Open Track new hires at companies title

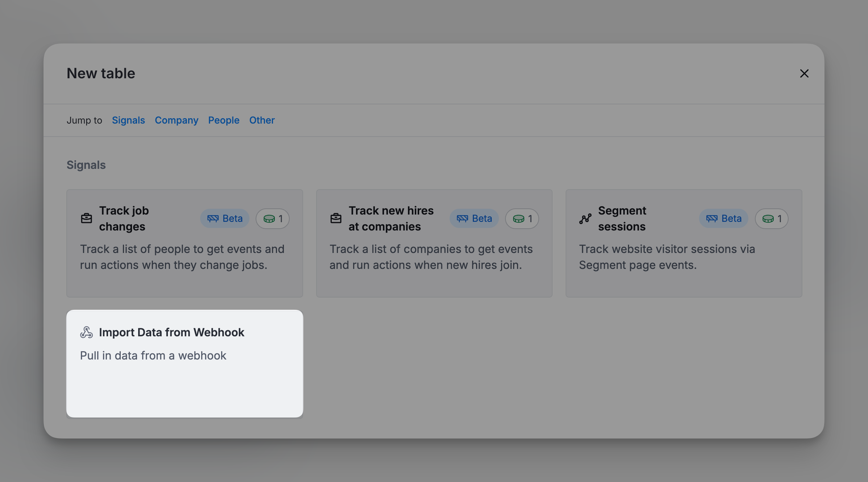coord(391,219)
